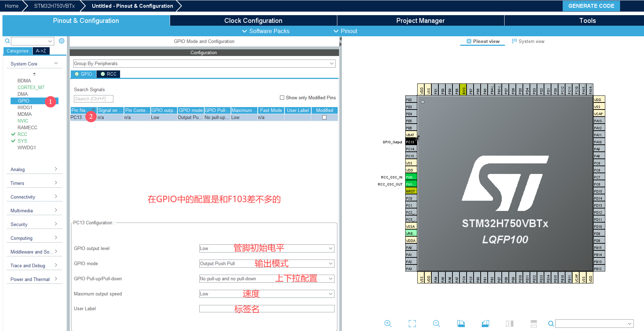Screen dimensions: 644x331
Task: Click the User Label input field
Action: pyautogui.click(x=267, y=308)
